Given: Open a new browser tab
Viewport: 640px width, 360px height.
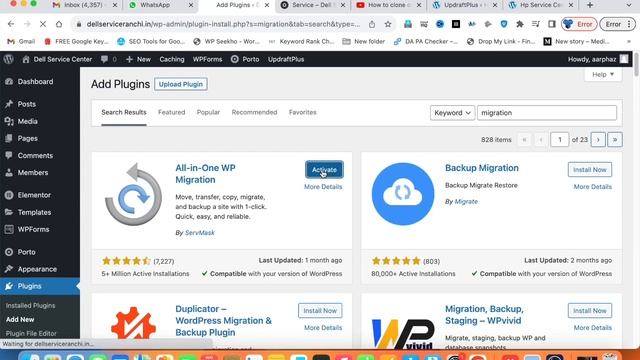Looking at the screenshot, I should pos(590,5).
